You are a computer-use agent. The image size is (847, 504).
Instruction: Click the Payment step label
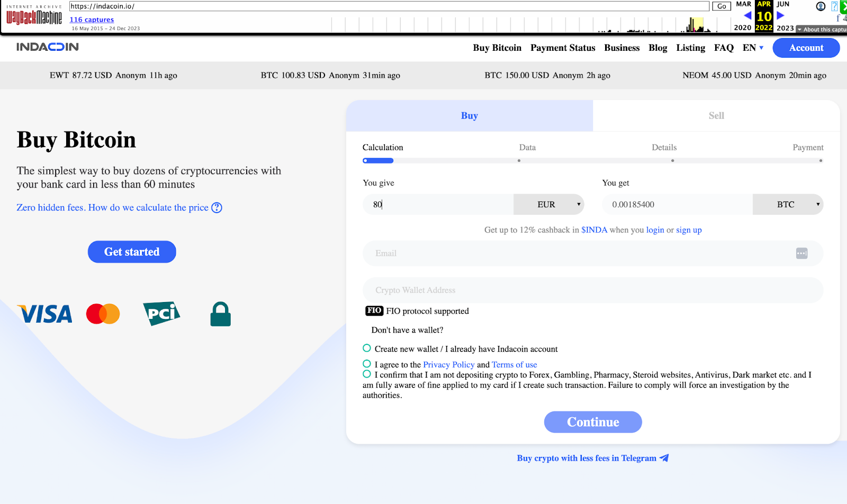(x=808, y=147)
